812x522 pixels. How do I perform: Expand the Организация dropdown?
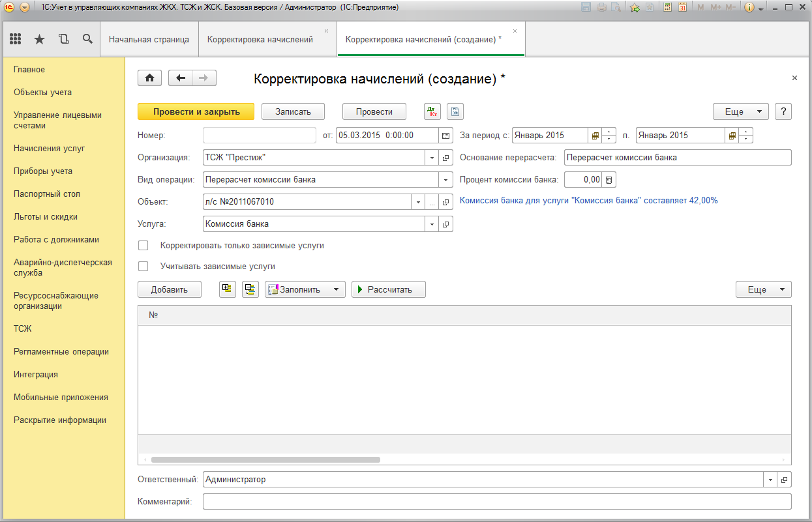click(x=432, y=158)
